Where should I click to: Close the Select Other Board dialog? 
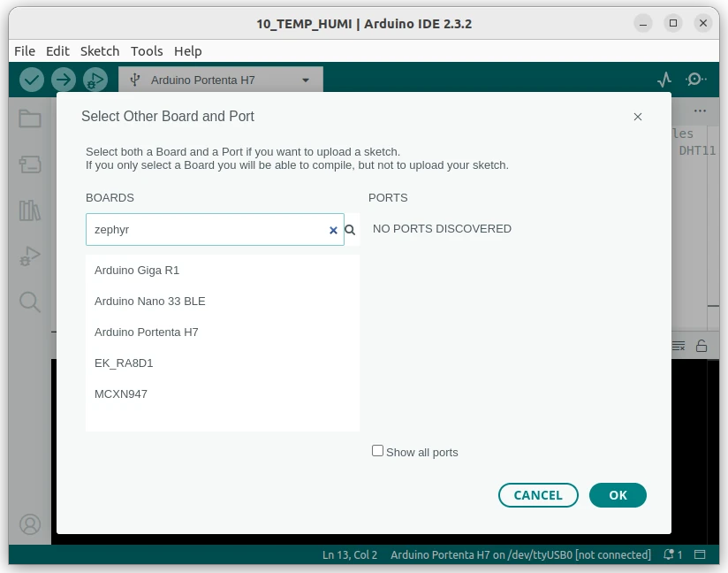click(638, 117)
